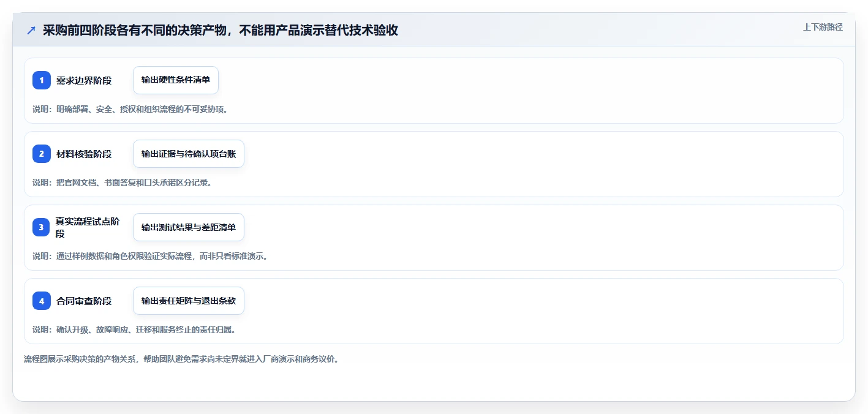Select step number 4 badge

coord(42,301)
